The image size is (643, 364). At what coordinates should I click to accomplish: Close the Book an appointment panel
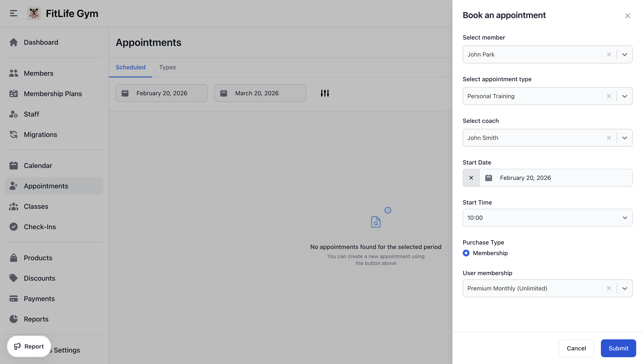point(627,16)
